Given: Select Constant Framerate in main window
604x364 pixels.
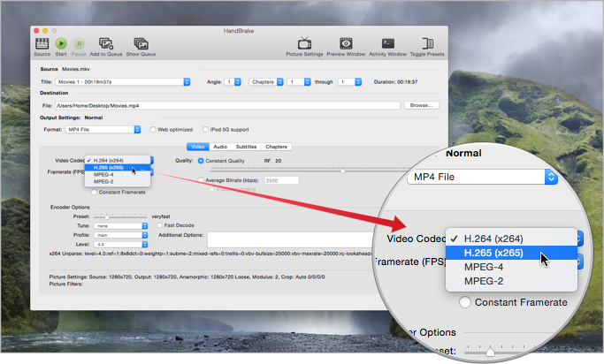Looking at the screenshot, I should click(95, 192).
